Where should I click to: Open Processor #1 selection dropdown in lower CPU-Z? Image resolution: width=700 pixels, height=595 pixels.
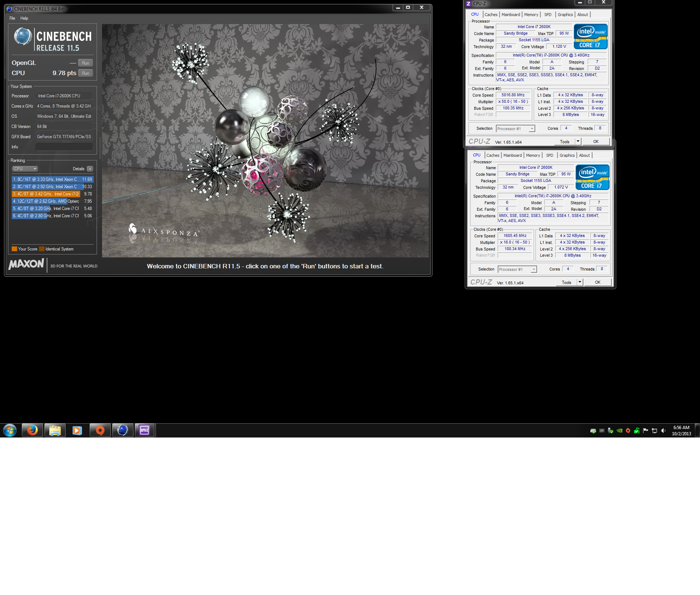[517, 269]
